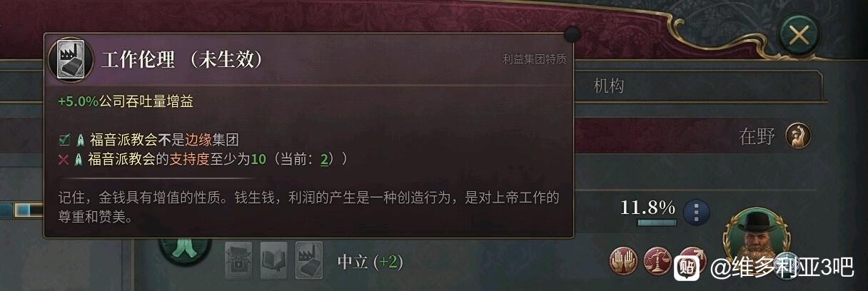Click the locked first trait icon
This screenshot has height=291, width=868.
[x=238, y=259]
